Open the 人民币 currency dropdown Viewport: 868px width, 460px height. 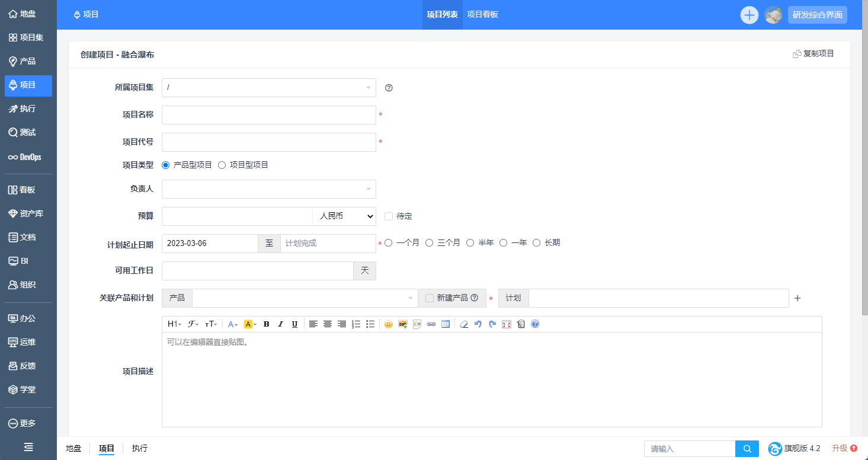pos(344,216)
